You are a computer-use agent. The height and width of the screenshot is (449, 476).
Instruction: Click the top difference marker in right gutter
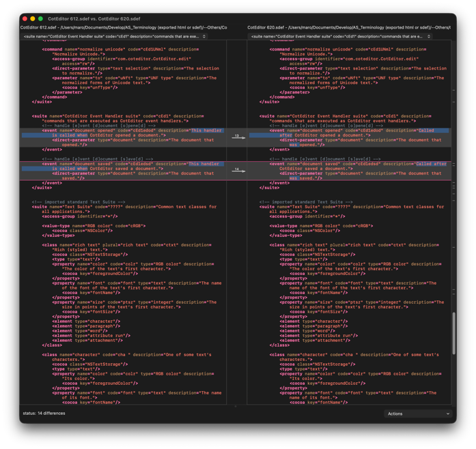click(x=453, y=89)
